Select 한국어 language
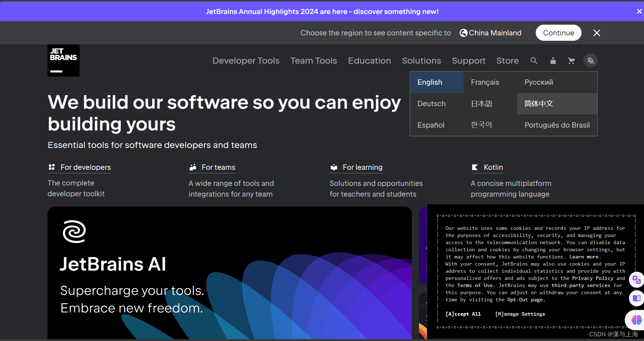The height and width of the screenshot is (341, 644). tap(490, 125)
